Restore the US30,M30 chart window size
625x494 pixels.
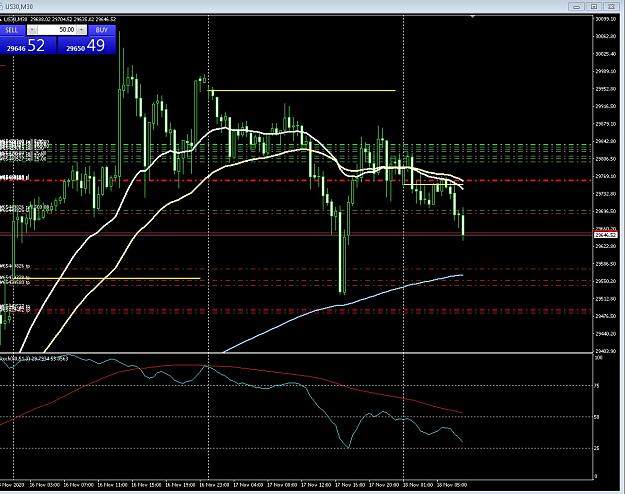(x=594, y=6)
